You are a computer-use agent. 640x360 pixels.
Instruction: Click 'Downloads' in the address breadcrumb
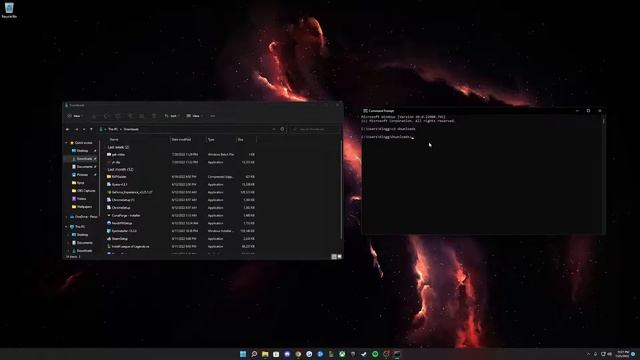pyautogui.click(x=131, y=129)
